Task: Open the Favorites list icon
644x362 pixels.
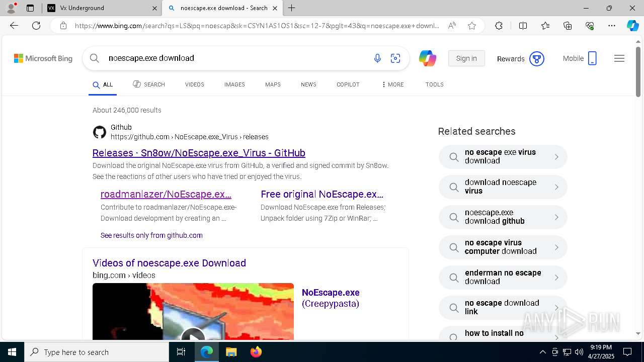Action: tap(545, 26)
